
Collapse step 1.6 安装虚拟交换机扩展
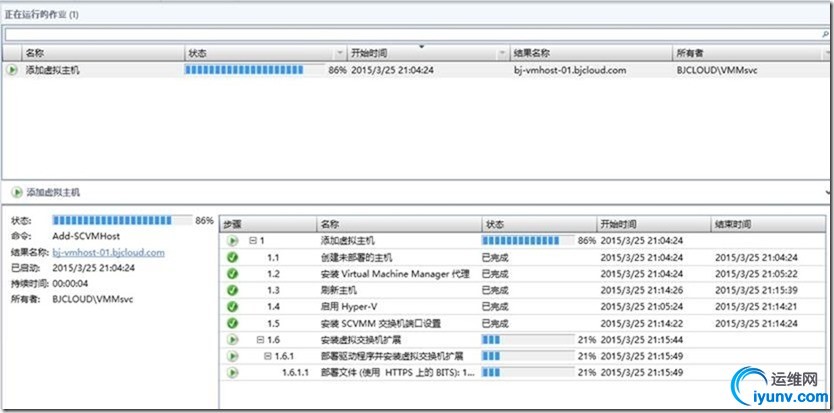click(x=260, y=340)
